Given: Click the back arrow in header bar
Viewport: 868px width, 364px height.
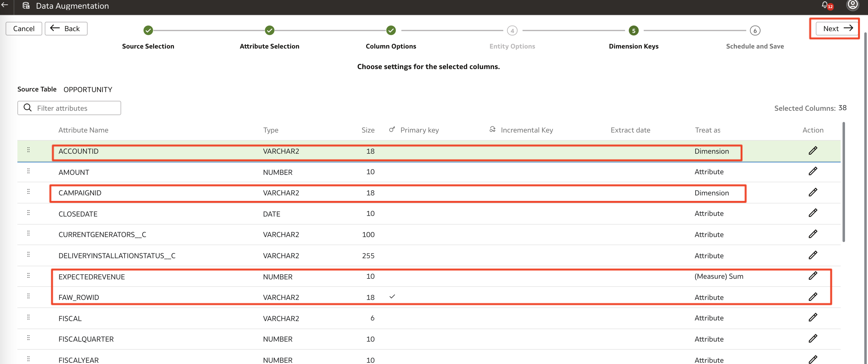Looking at the screenshot, I should [5, 5].
